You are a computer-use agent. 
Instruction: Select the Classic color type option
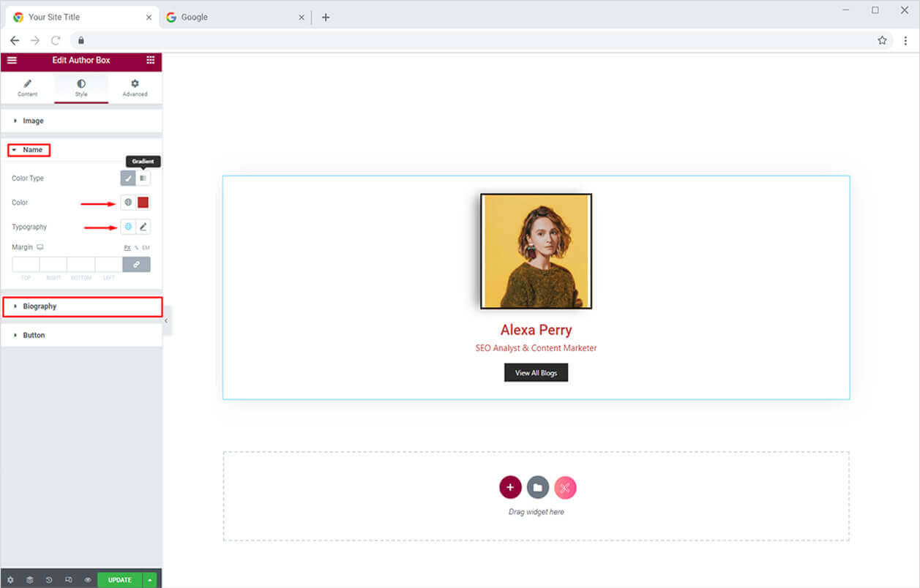point(128,178)
